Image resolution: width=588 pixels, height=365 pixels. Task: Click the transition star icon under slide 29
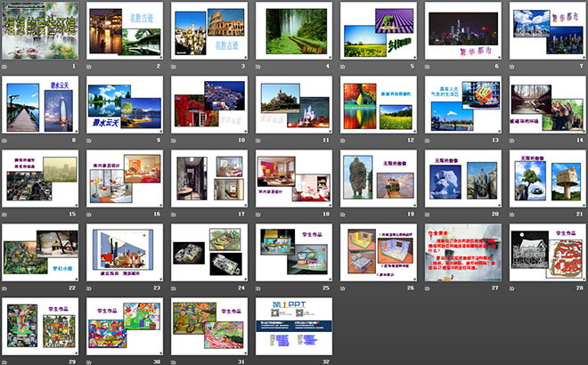click(x=5, y=362)
